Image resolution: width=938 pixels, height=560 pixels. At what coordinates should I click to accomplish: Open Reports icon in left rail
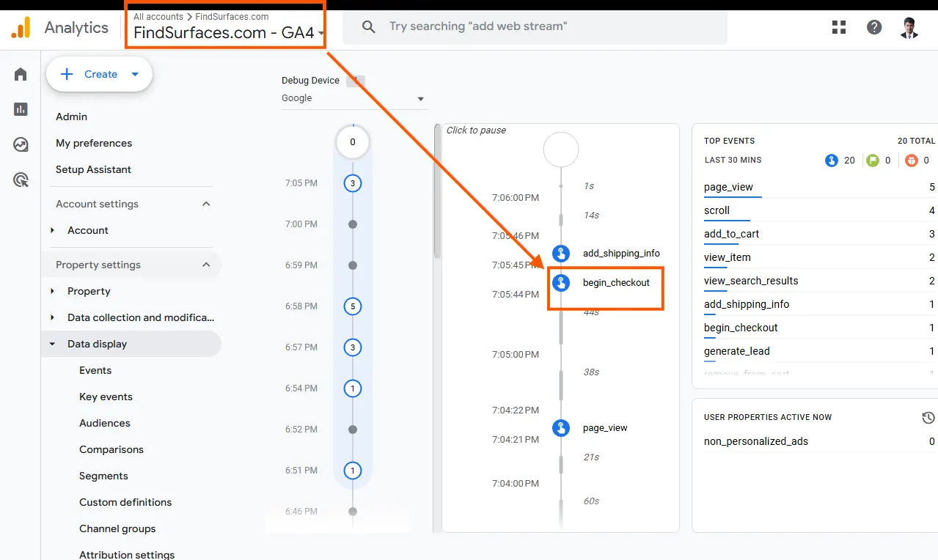click(x=21, y=109)
